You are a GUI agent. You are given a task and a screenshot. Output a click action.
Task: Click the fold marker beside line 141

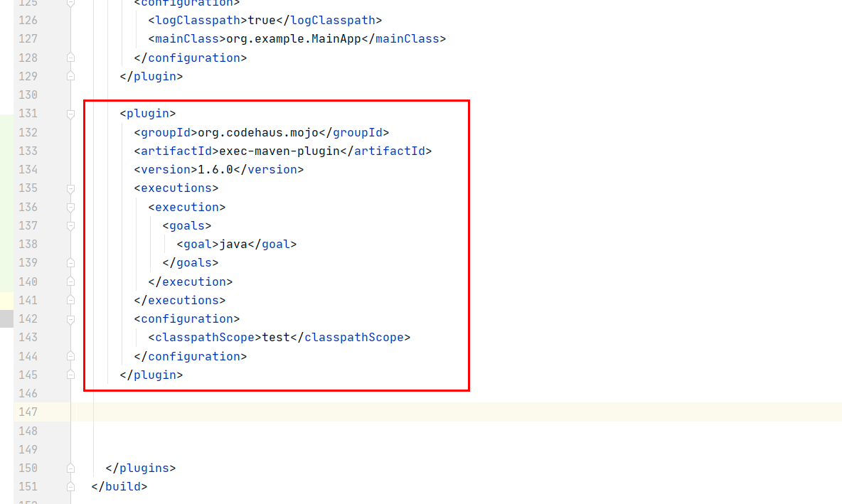point(70,299)
